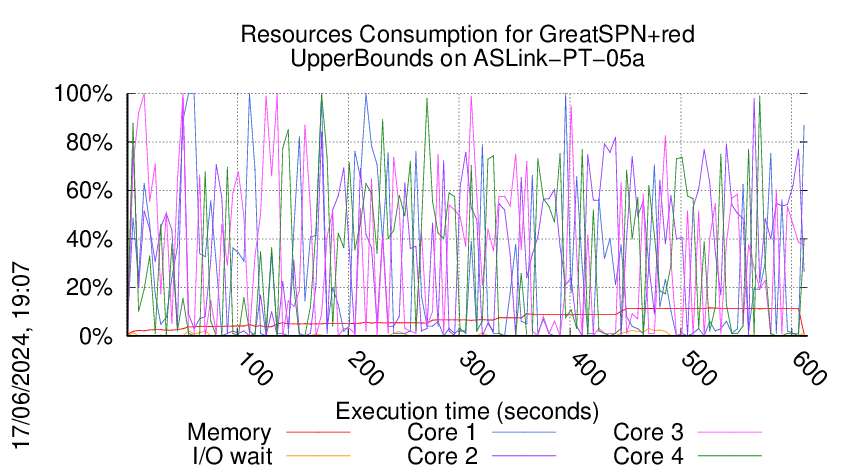Click the 500 x-axis tick label
This screenshot has height=475, width=850.
698,369
